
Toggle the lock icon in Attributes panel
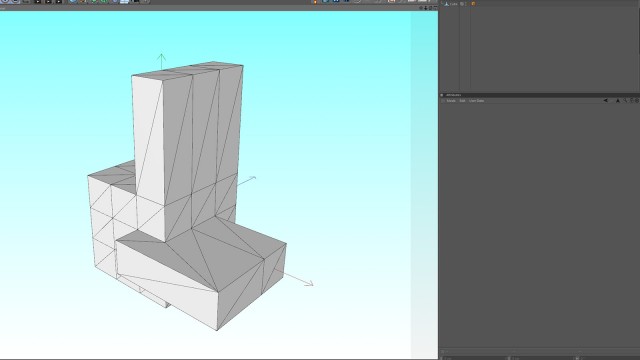[x=631, y=100]
